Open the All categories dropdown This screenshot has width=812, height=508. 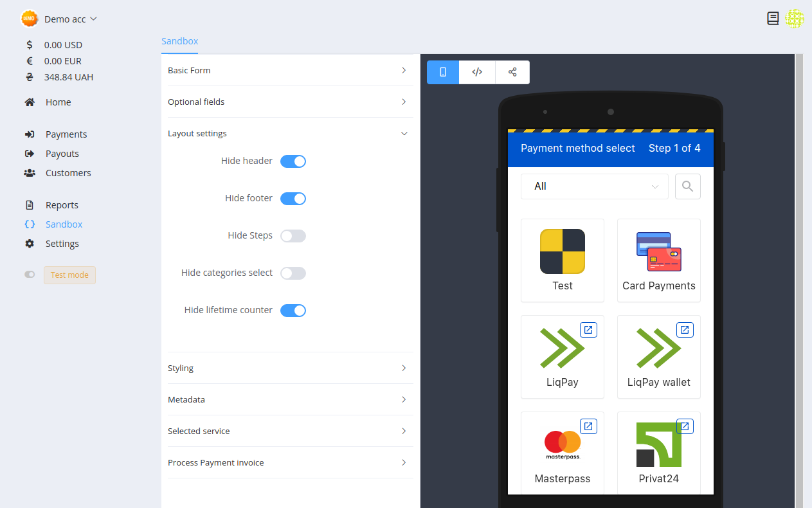pyautogui.click(x=595, y=186)
